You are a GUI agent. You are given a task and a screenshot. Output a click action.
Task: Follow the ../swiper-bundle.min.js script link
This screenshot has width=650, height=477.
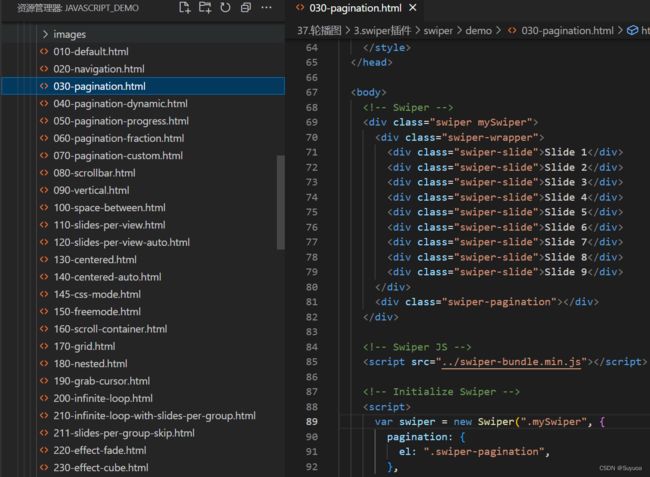(x=512, y=362)
